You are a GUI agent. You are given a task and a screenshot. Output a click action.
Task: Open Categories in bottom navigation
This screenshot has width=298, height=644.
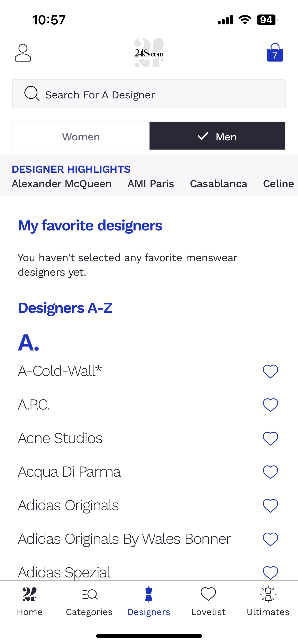click(x=89, y=601)
